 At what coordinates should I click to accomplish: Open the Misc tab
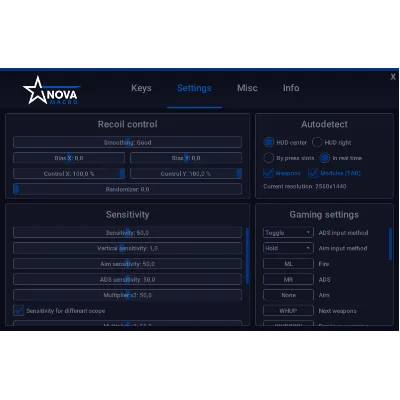[x=247, y=88]
